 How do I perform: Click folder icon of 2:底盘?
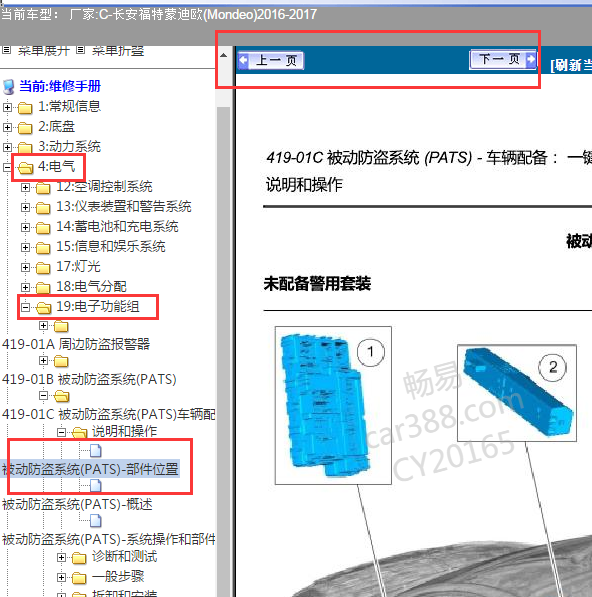click(25, 128)
